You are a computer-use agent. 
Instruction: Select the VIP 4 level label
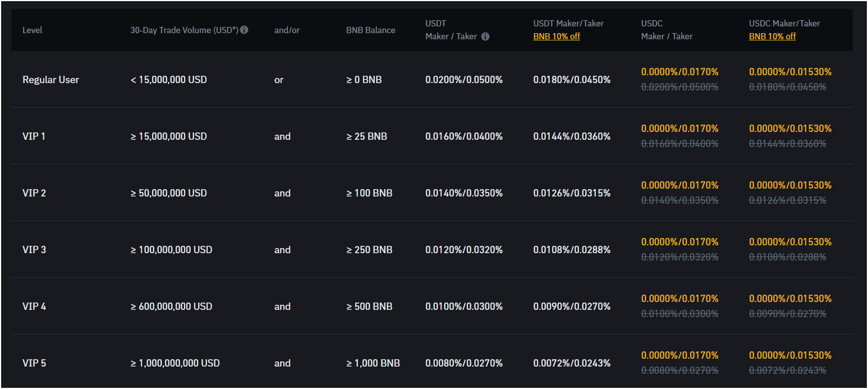pyautogui.click(x=34, y=306)
